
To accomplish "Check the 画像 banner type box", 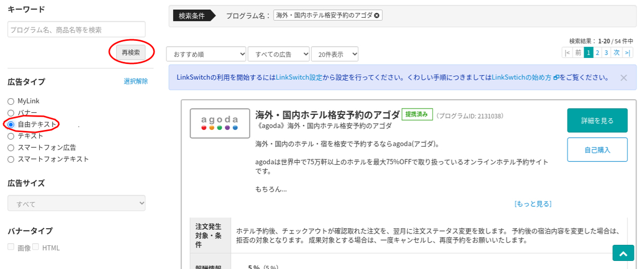I will coord(11,247).
